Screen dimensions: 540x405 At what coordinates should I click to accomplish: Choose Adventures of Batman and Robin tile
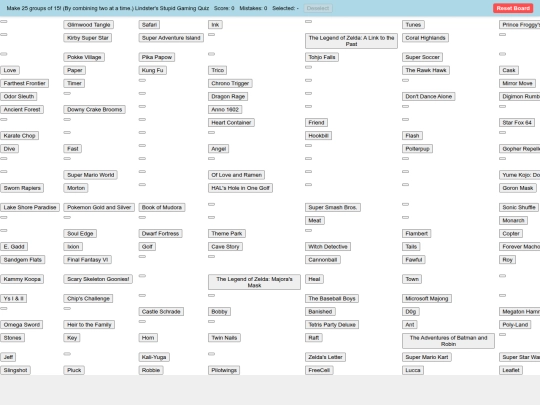[448, 341]
